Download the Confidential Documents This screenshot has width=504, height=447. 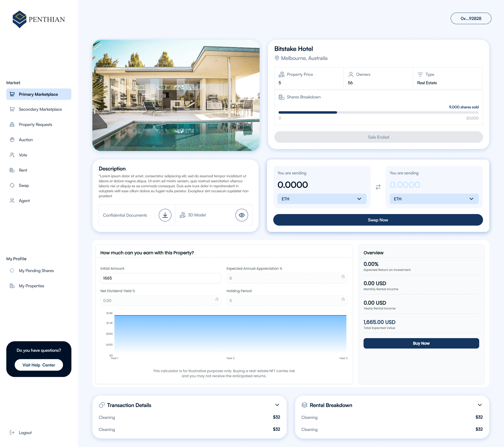pos(165,215)
